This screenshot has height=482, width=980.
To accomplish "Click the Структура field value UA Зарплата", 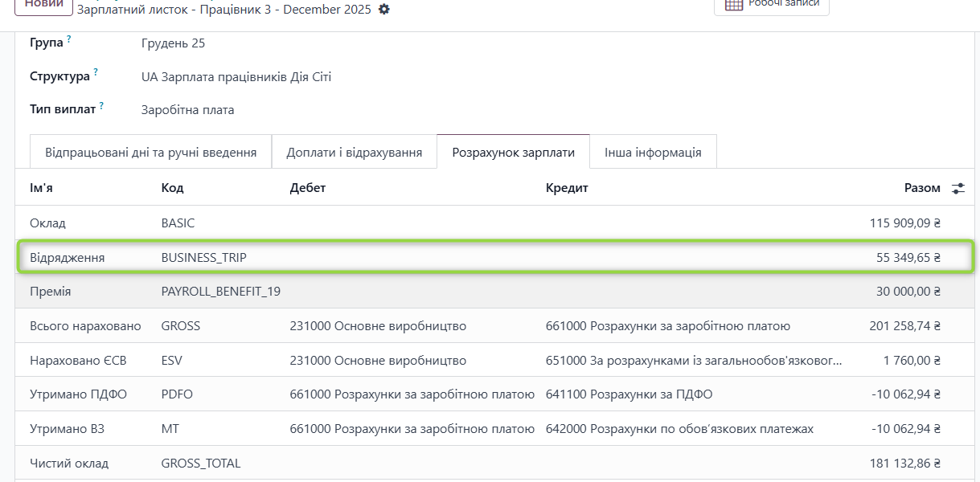I will [236, 77].
